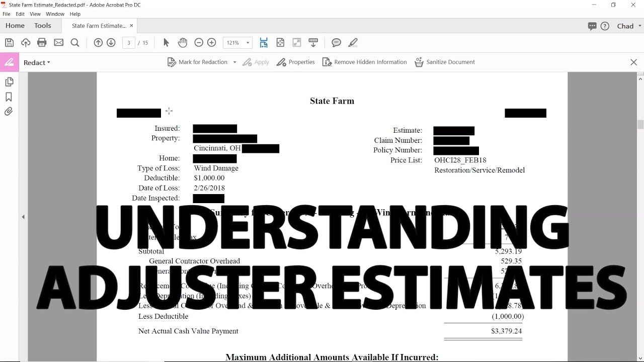Fit width scrolling page icon
This screenshot has height=362, width=644.
264,43
